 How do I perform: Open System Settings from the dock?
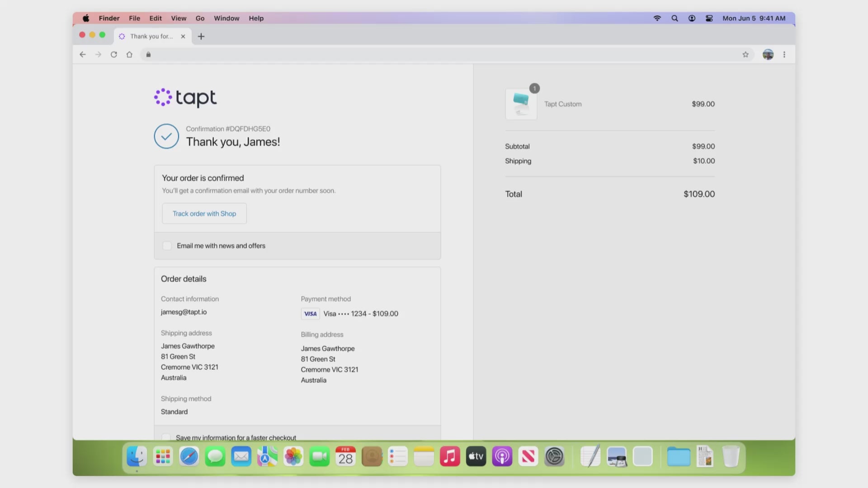(554, 456)
